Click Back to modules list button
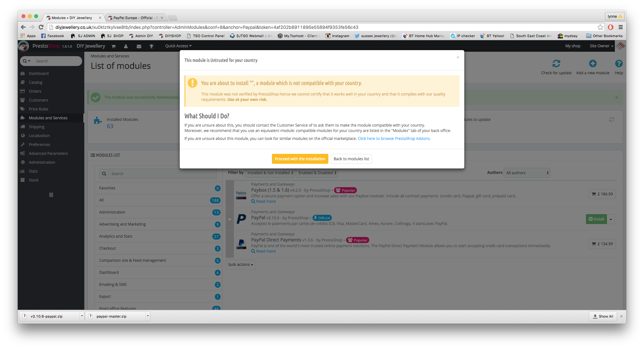 [x=351, y=159]
